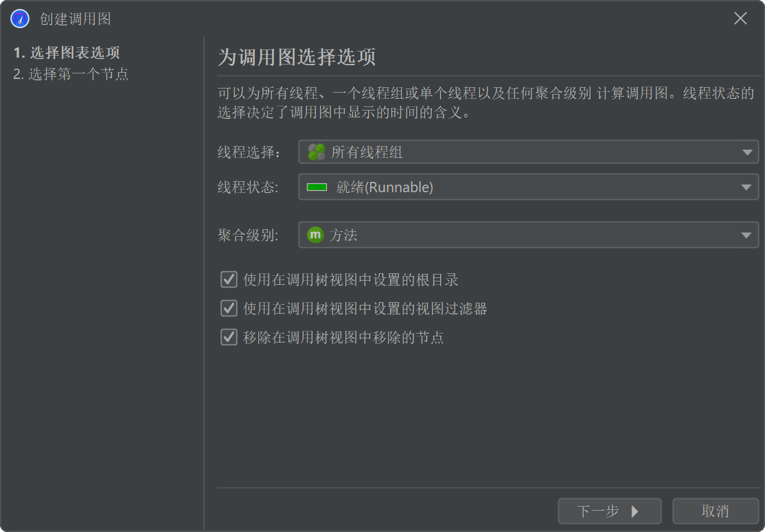Screen dimensions: 765x532
Task: Uncheck 移除在调用树视图中移除的节点 option
Action: [229, 338]
